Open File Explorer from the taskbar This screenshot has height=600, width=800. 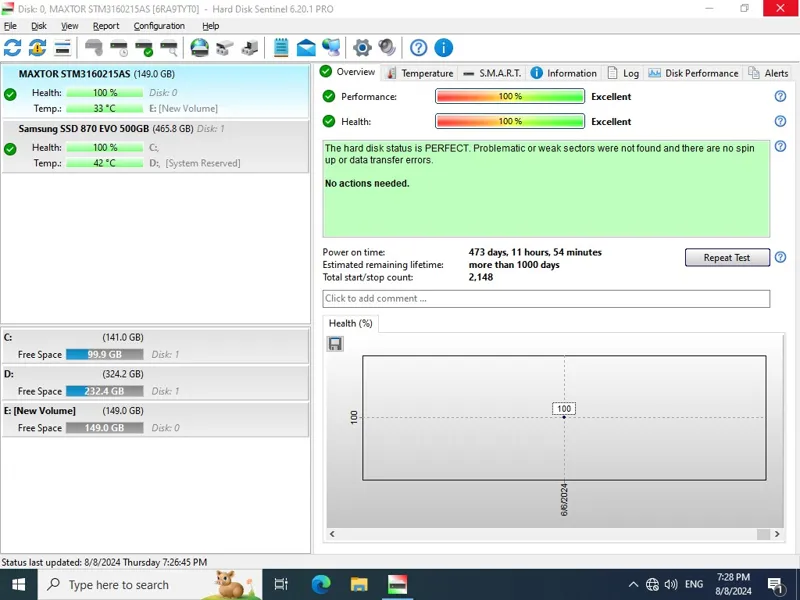(x=359, y=585)
